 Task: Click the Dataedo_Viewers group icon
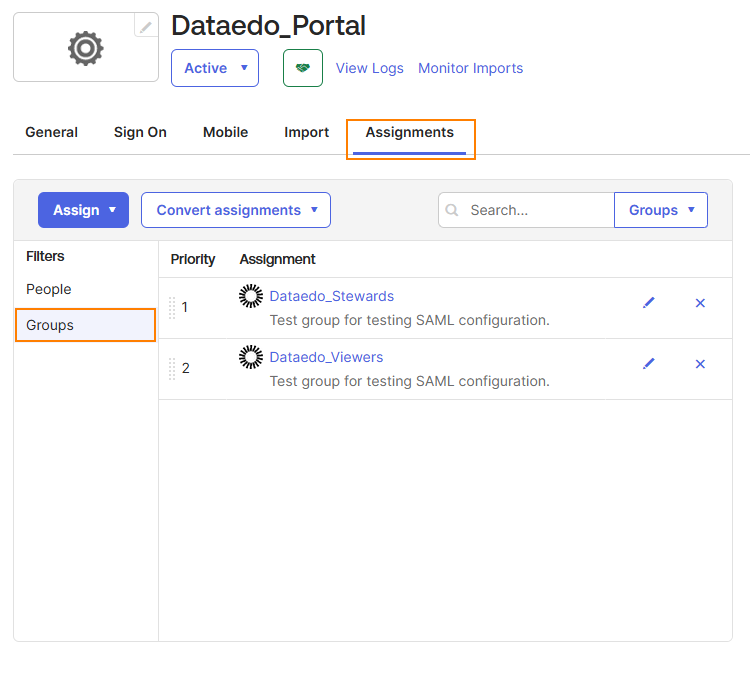(251, 357)
